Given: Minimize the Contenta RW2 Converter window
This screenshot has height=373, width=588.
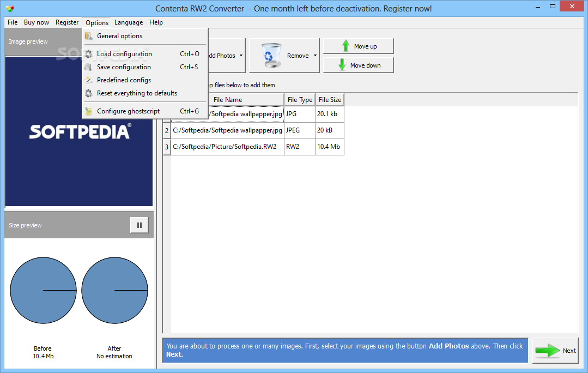Looking at the screenshot, I should click(x=538, y=7).
